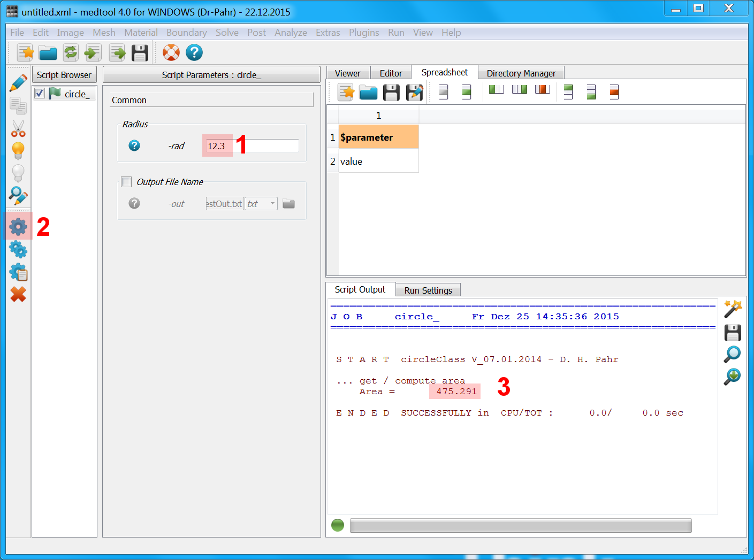This screenshot has width=754, height=560.
Task: Click the Common section header
Action: click(x=211, y=100)
